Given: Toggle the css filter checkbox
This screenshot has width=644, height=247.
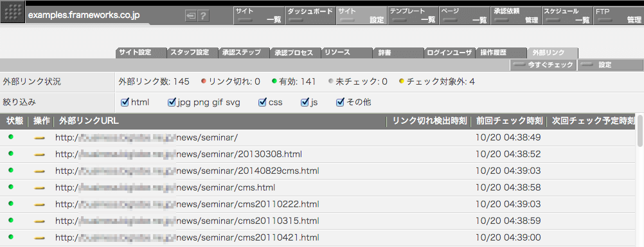Looking at the screenshot, I should point(262,102).
